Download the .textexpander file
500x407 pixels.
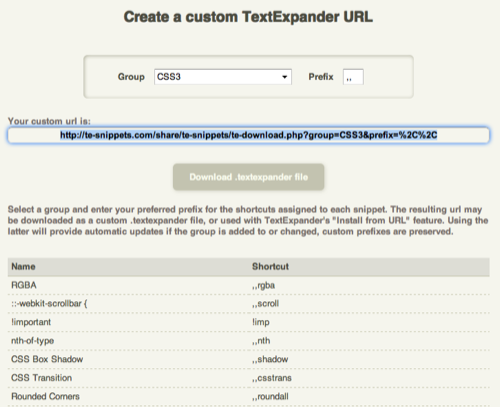click(248, 177)
